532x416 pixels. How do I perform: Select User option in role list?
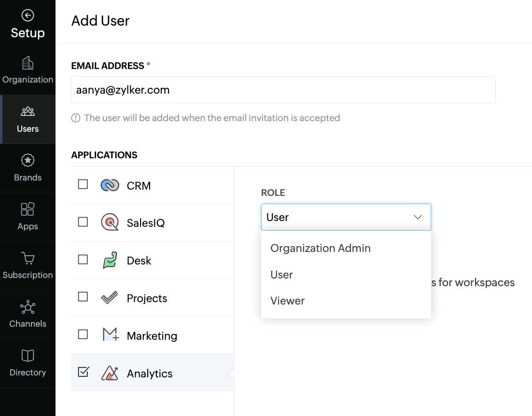[281, 275]
